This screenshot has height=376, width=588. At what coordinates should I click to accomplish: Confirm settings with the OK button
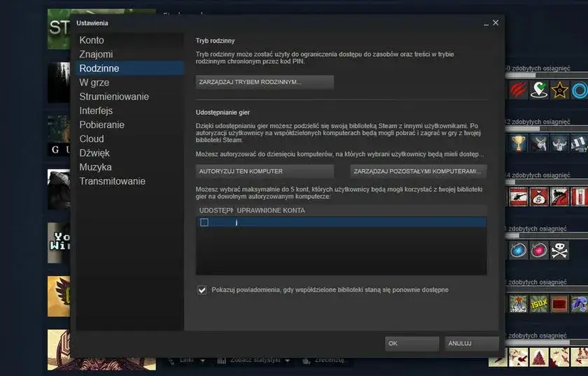point(412,343)
